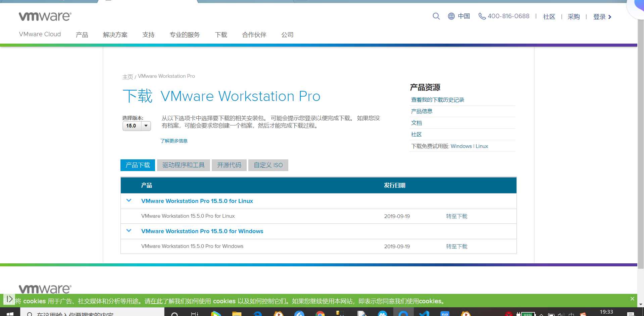This screenshot has height=316, width=644.
Task: Click the 中国 region link
Action: click(464, 16)
